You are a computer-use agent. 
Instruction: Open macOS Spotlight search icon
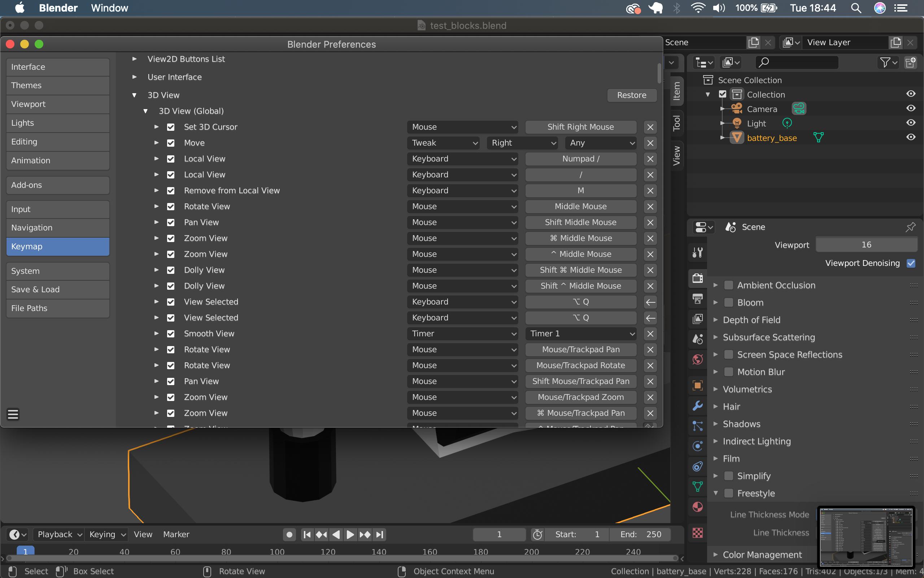(856, 8)
